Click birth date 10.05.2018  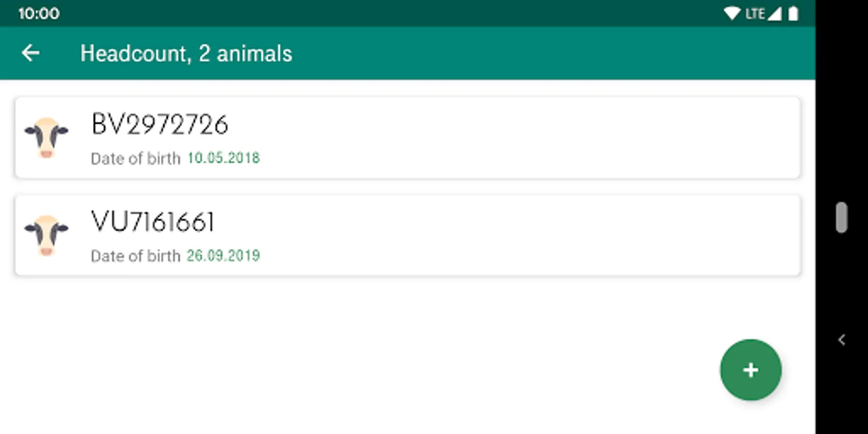coord(223,158)
